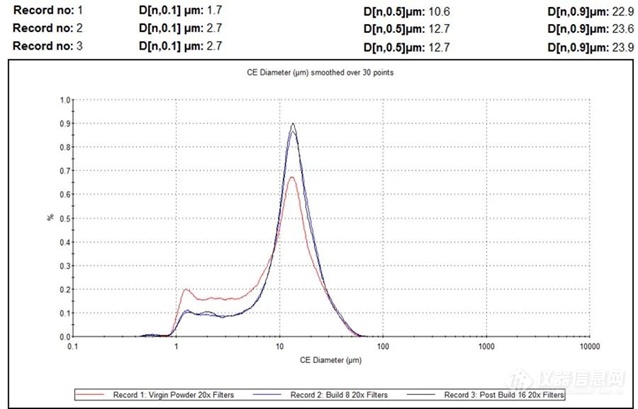Click the 1000 tick on the x-axis
This screenshot has height=409, width=638.
[485, 346]
